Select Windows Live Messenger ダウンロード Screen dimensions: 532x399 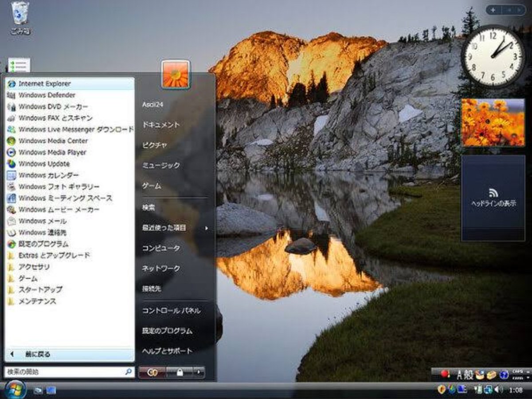point(70,130)
